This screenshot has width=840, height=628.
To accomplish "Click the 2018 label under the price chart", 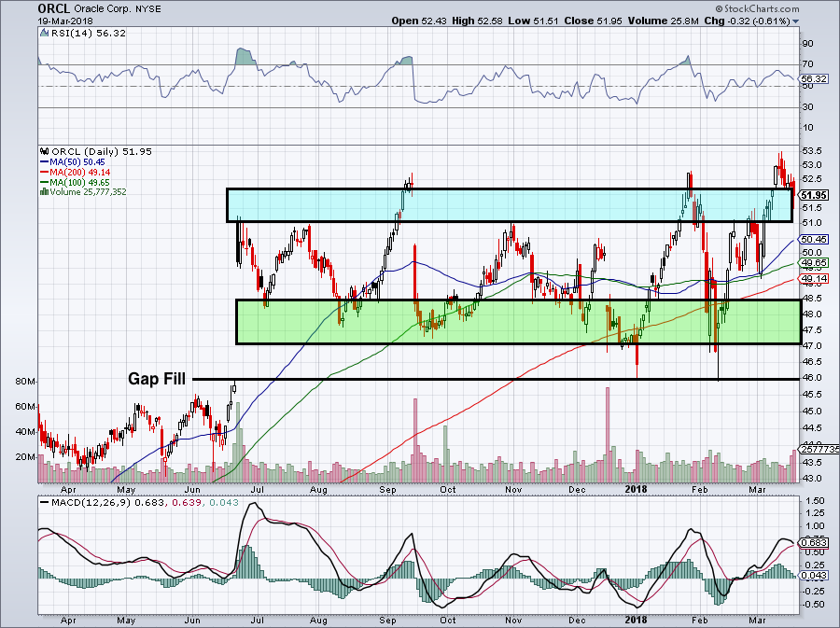I will point(636,489).
